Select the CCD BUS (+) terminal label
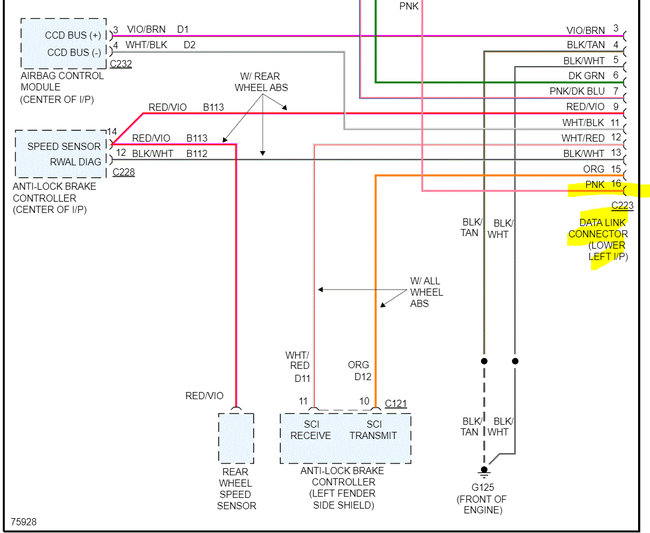This screenshot has width=650, height=533. coord(73,36)
